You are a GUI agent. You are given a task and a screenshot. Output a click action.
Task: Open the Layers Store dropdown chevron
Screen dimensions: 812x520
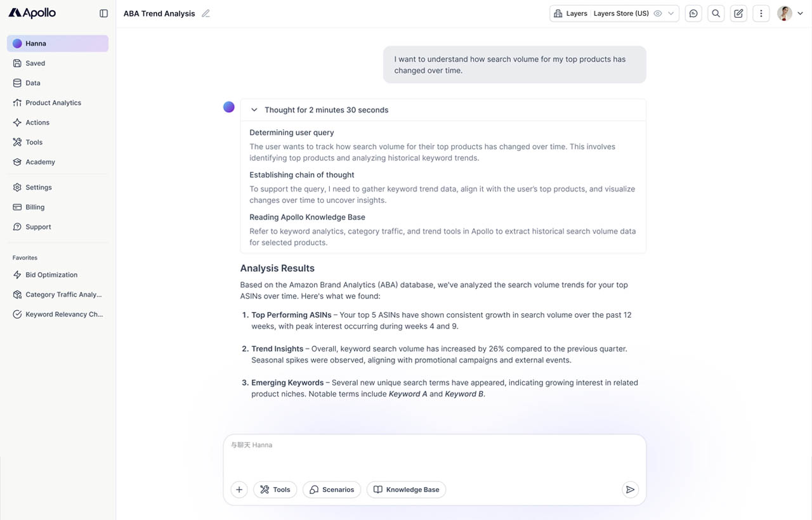pyautogui.click(x=671, y=13)
